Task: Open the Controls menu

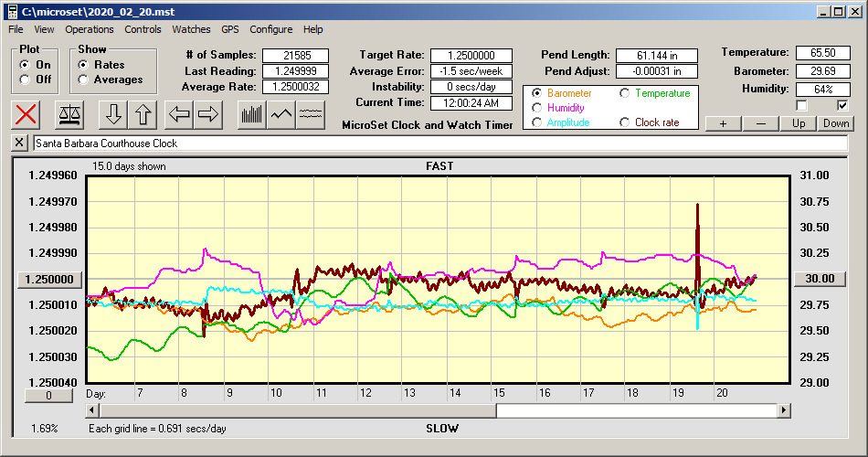Action: (143, 29)
